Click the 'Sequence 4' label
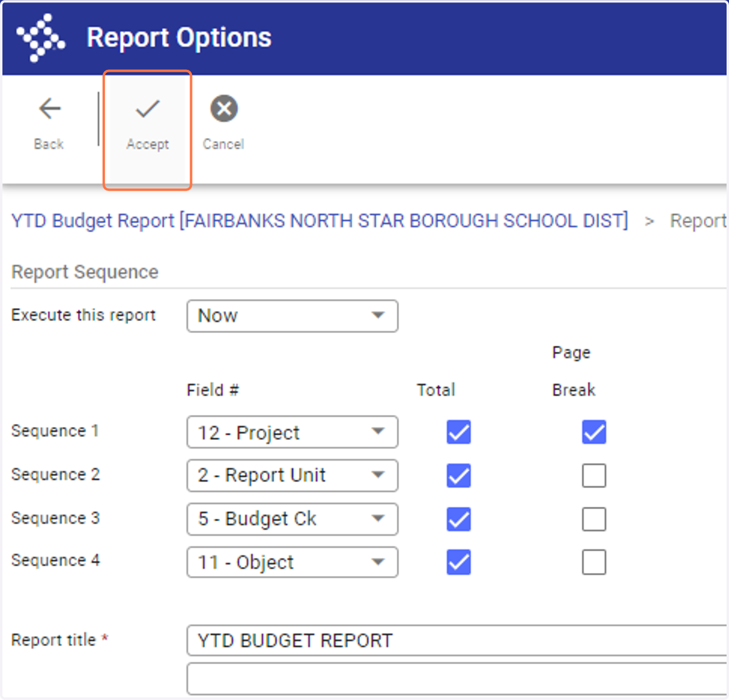 click(x=55, y=560)
